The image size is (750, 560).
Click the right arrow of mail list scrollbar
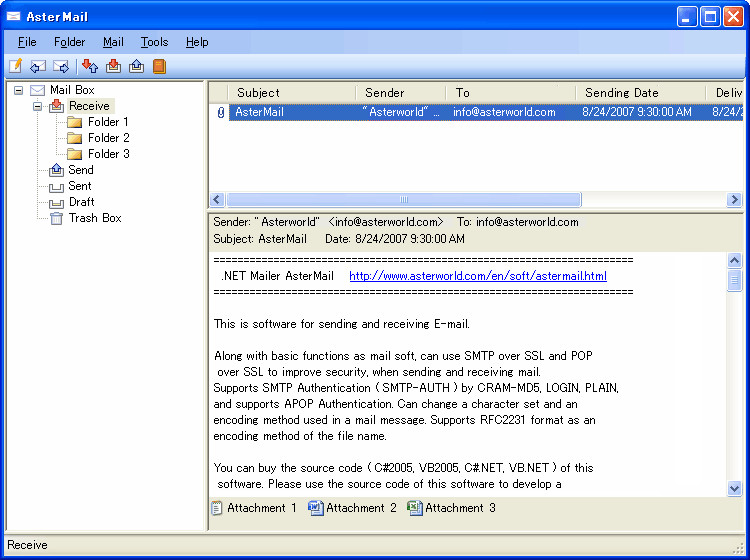tap(734, 199)
